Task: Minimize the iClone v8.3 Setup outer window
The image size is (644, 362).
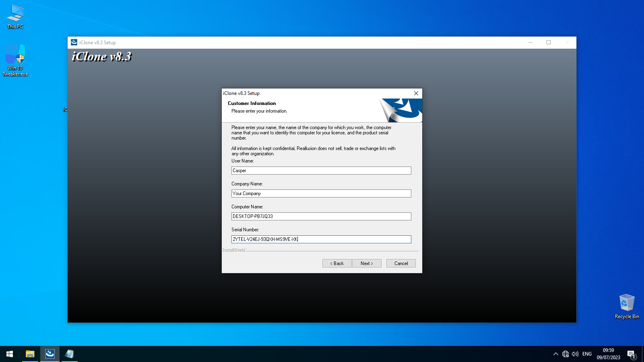Action: coord(530,42)
